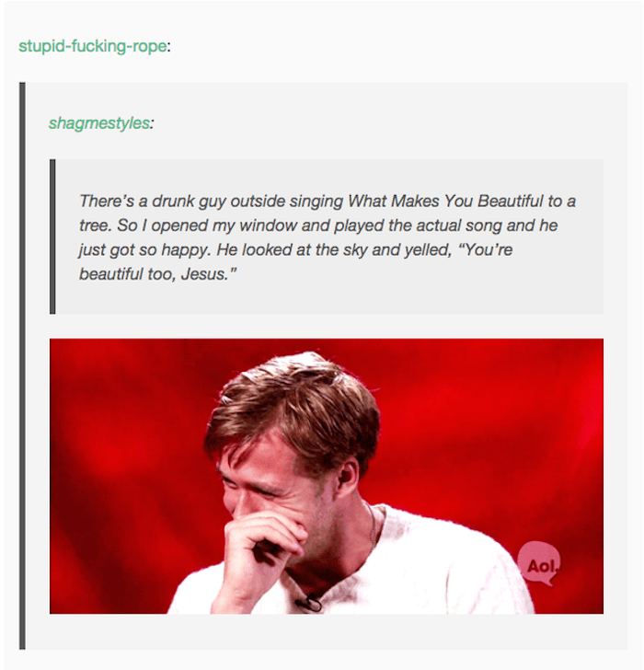Viewport: 644px width, 670px height.
Task: Click the Aol speech bubble logo
Action: coord(539,563)
